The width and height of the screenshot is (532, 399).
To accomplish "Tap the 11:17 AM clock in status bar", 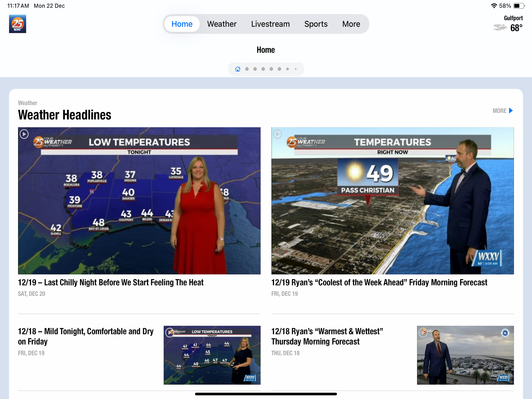I will click(18, 6).
